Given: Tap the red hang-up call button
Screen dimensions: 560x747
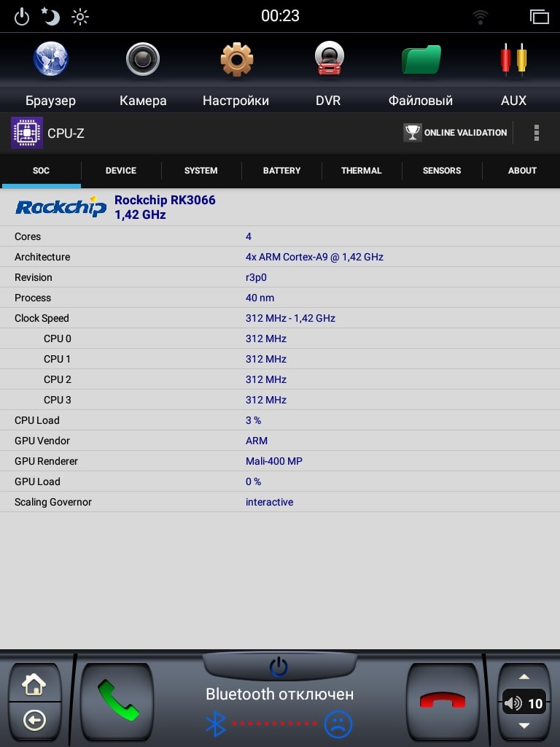Looking at the screenshot, I should [x=443, y=700].
